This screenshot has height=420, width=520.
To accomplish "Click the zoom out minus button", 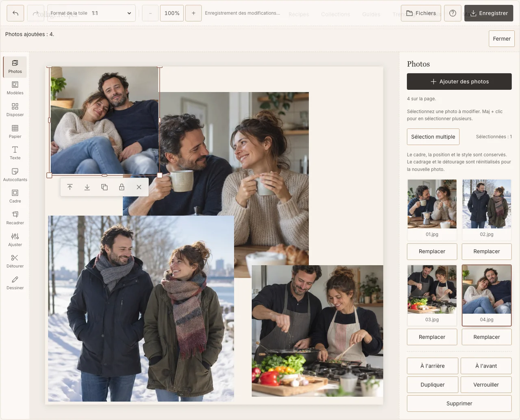I will [x=150, y=13].
